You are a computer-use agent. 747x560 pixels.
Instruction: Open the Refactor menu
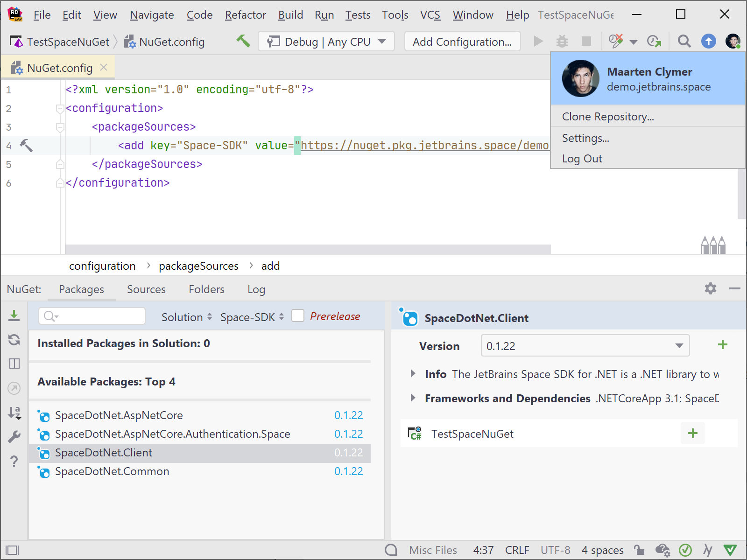246,15
